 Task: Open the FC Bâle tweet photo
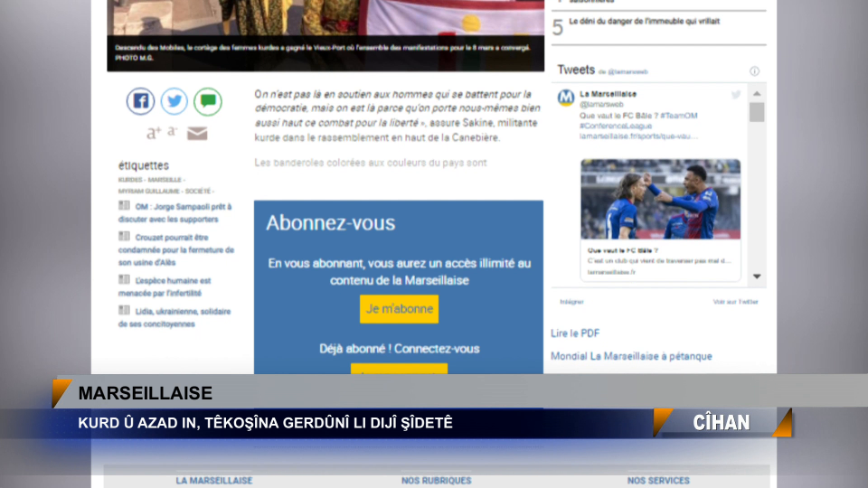[x=660, y=199]
